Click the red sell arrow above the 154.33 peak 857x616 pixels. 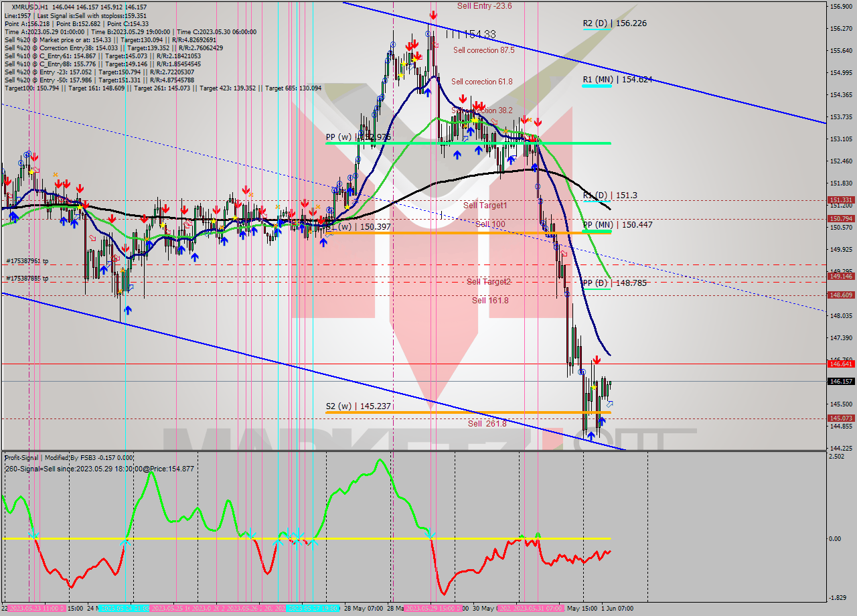433,15
